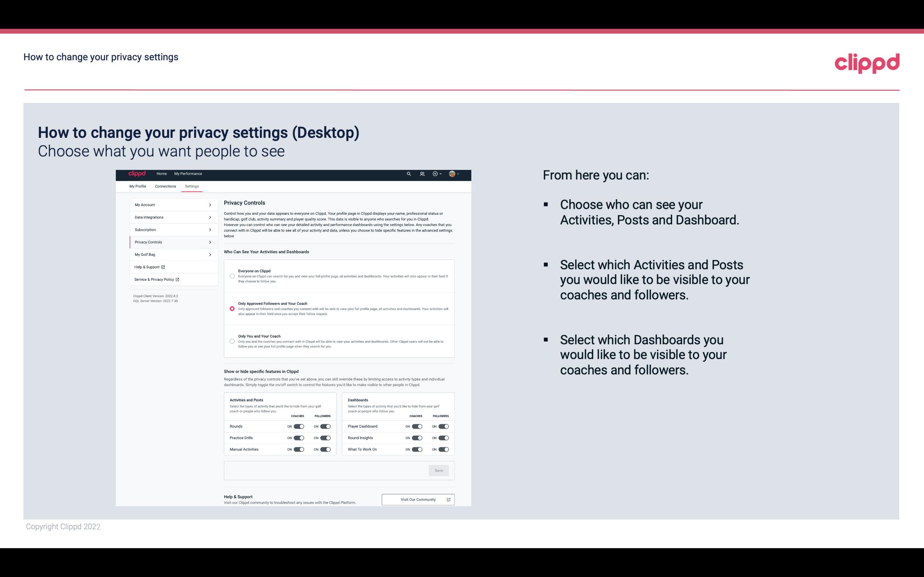Click the search icon in top navigation
This screenshot has width=924, height=577.
pos(409,174)
